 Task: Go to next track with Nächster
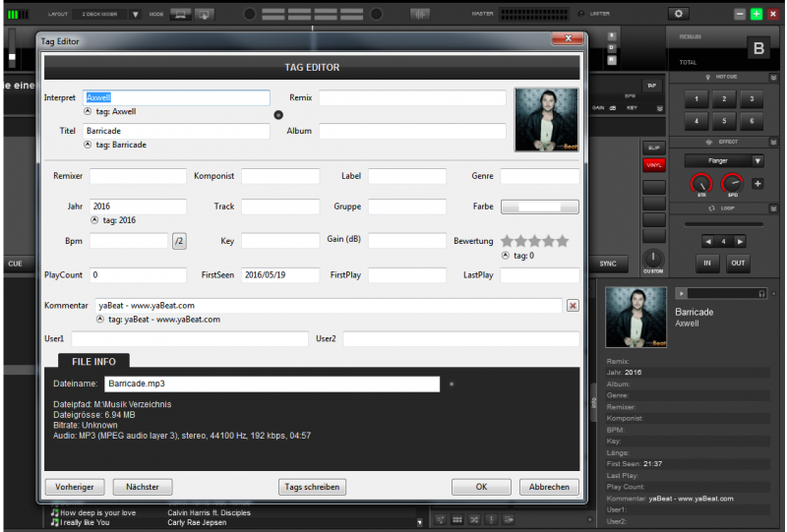(x=143, y=487)
